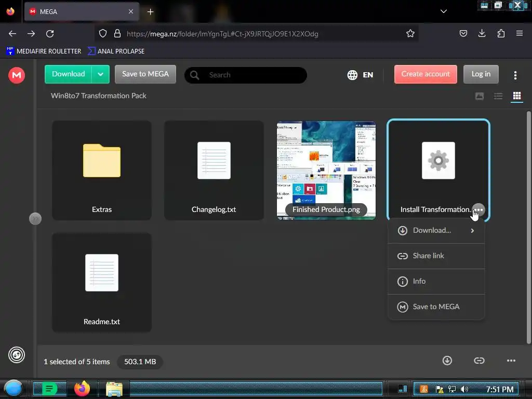Click the three-dot button on Install Transformation
The image size is (532, 399).
point(478,210)
